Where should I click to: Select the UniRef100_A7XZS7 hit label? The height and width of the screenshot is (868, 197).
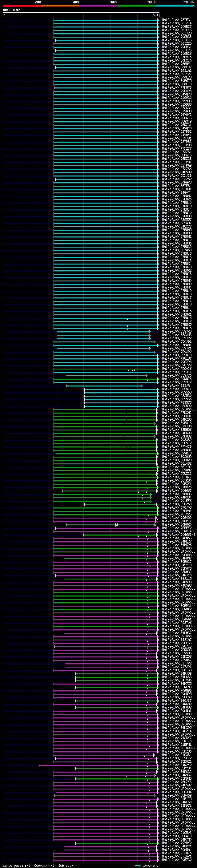tap(177, 149)
